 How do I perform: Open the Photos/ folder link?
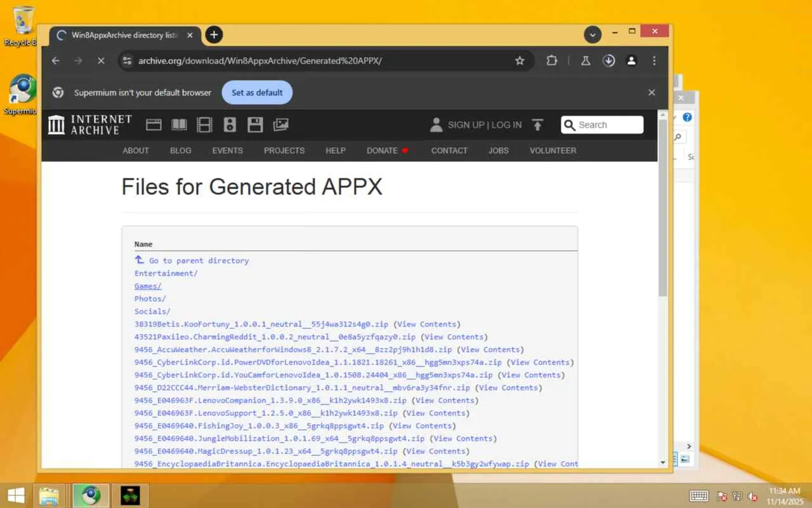[x=150, y=298]
